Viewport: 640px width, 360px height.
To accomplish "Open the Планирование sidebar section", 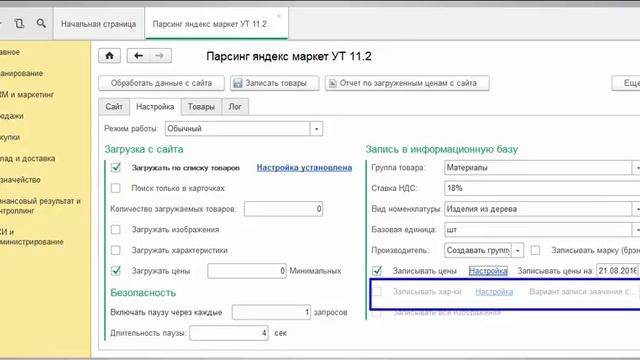I will click(x=21, y=73).
